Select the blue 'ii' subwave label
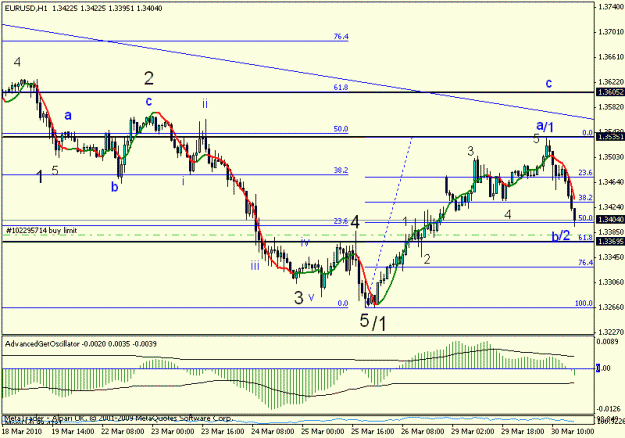625x438 pixels. point(205,104)
